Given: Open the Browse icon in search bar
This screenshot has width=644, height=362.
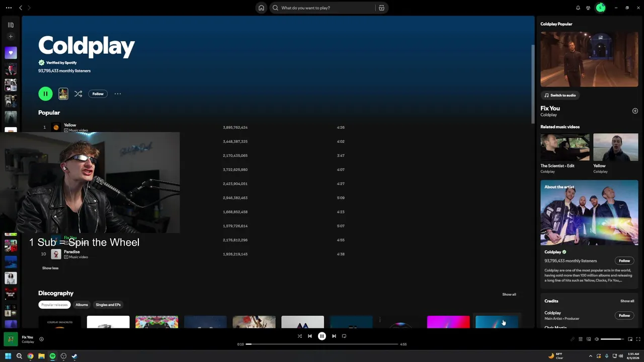Looking at the screenshot, I should [x=381, y=8].
